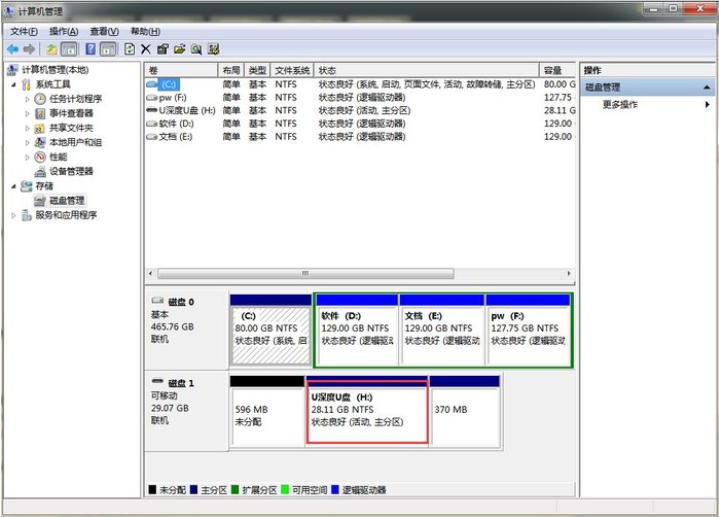The image size is (719, 517).
Task: Collapse the 系统工具 tree node arrow
Action: 14,84
